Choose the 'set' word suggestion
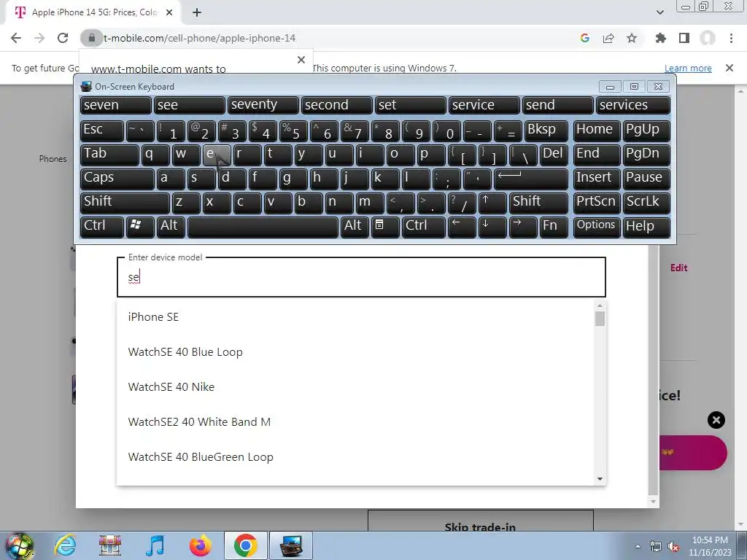Screen dimensions: 747x560 410,105
